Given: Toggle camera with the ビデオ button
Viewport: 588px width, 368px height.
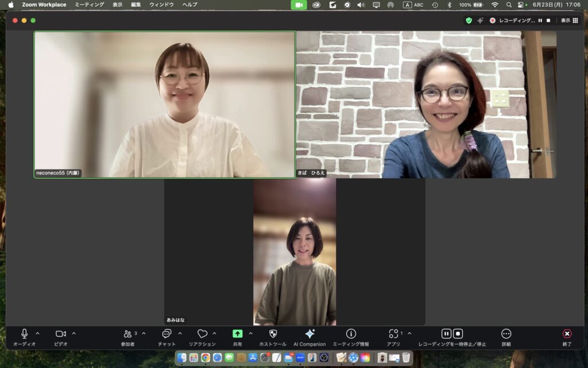Looking at the screenshot, I should 60,334.
